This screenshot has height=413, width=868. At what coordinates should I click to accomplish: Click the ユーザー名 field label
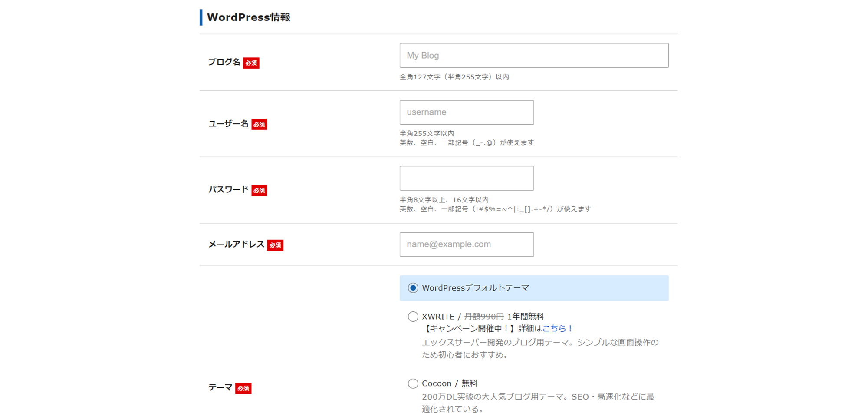(x=228, y=124)
